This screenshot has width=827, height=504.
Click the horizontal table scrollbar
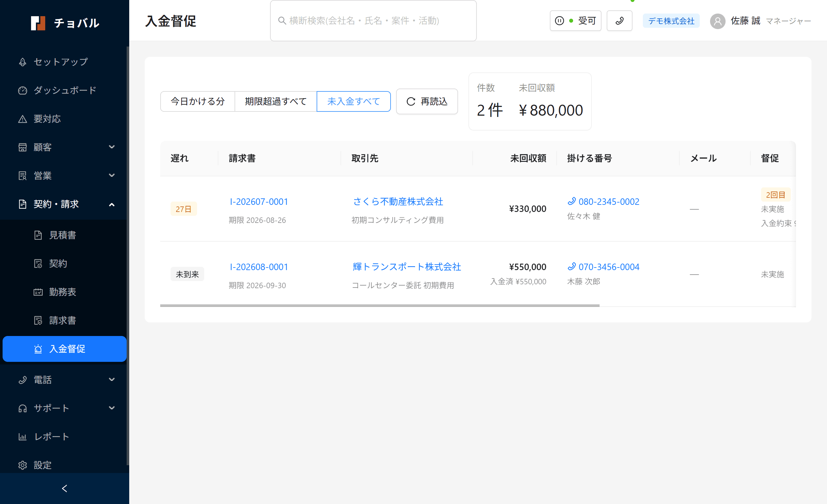click(x=380, y=306)
